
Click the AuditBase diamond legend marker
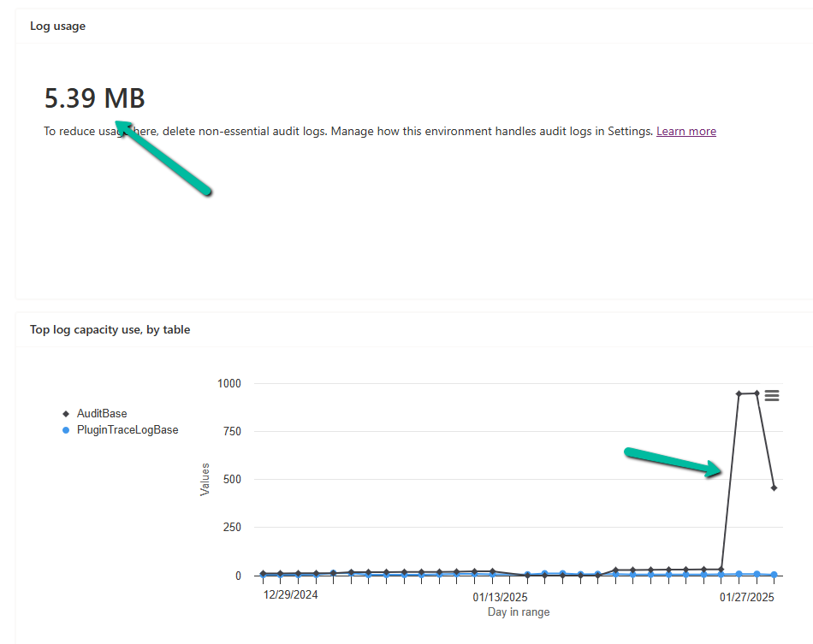pos(66,414)
